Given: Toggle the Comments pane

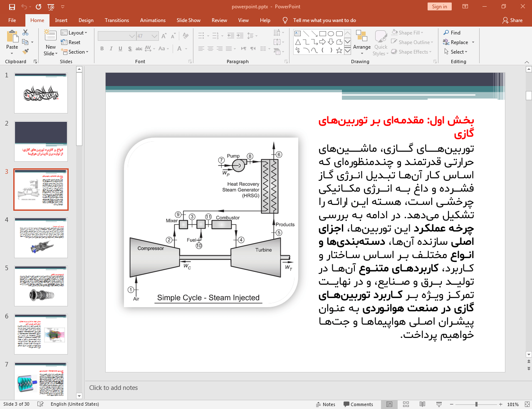Looking at the screenshot, I should (x=358, y=404).
